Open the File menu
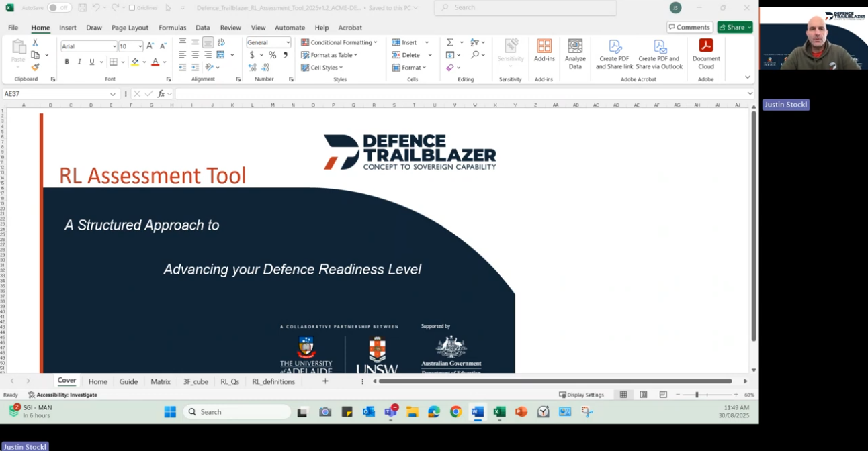Viewport: 868px width, 451px height. (13, 28)
